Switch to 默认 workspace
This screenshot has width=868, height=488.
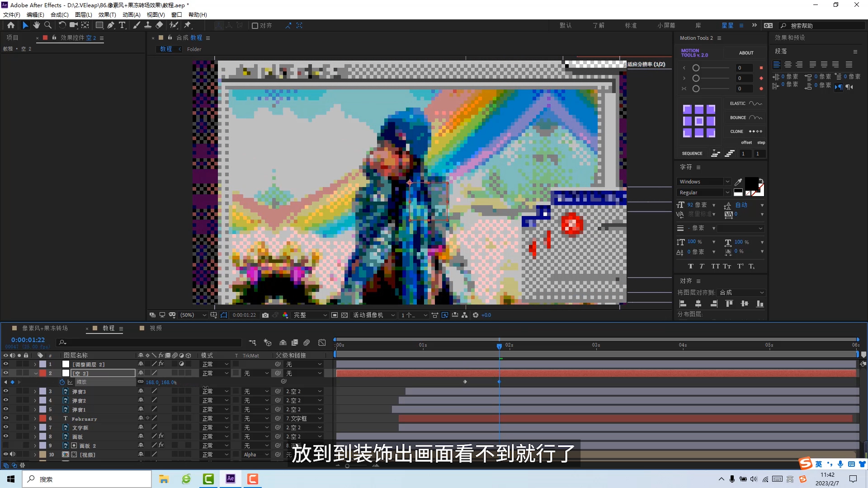(x=566, y=26)
